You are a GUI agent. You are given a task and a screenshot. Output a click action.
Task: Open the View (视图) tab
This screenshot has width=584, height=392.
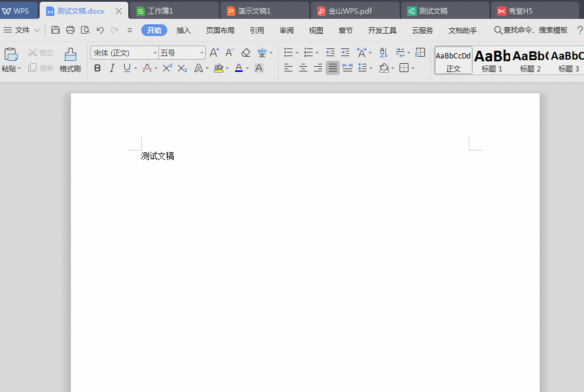[x=316, y=31]
